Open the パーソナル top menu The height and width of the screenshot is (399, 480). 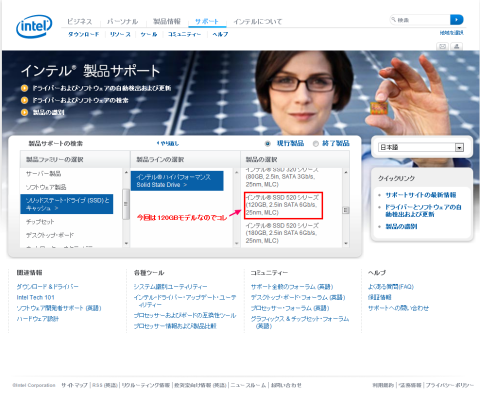click(122, 22)
